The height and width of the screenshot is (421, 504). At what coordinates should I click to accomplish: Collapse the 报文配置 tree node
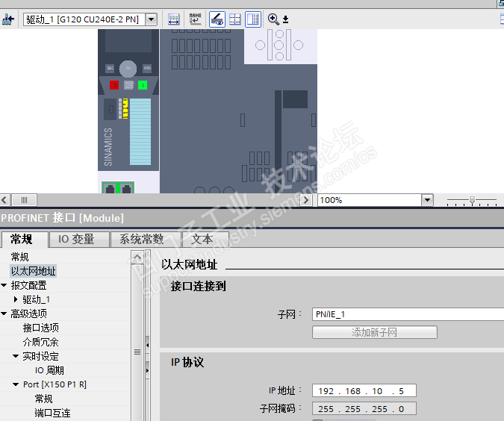4,285
